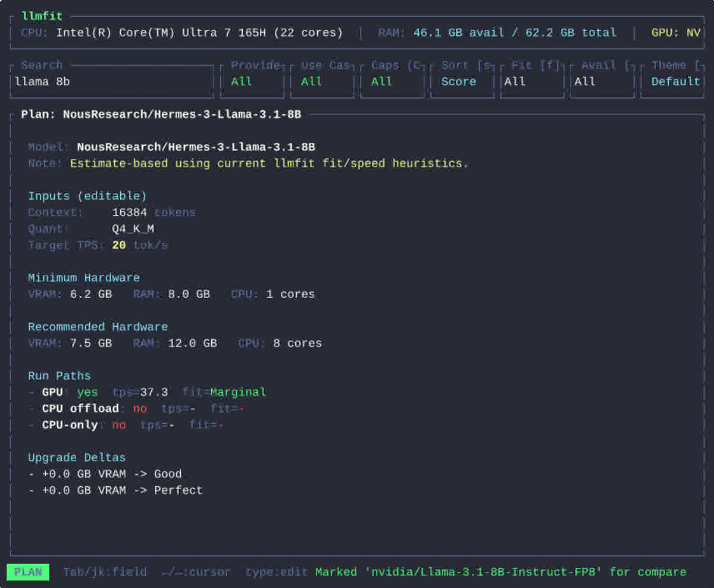Image resolution: width=714 pixels, height=588 pixels.
Task: Click the '+0.0 GB VRAM -> Good' line
Action: (x=105, y=474)
